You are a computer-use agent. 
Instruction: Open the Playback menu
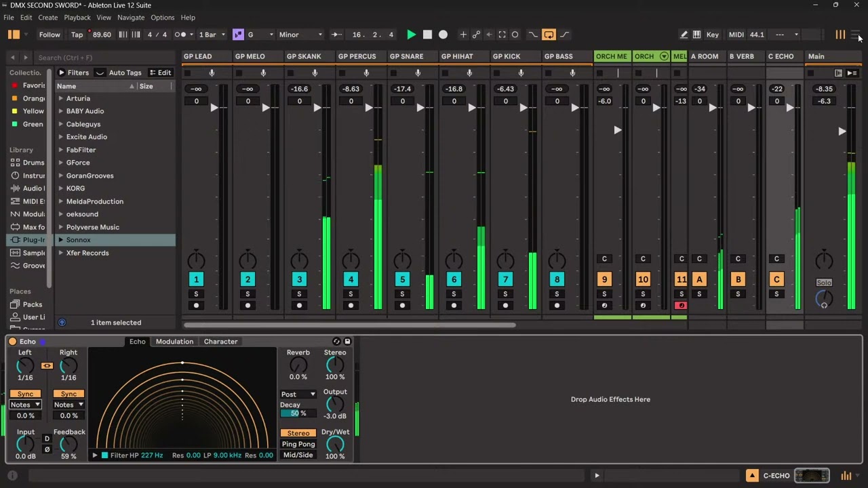coord(77,18)
